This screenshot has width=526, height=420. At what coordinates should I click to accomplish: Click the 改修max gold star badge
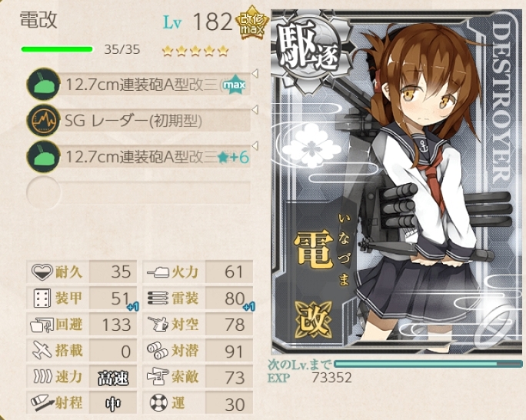coord(251,24)
